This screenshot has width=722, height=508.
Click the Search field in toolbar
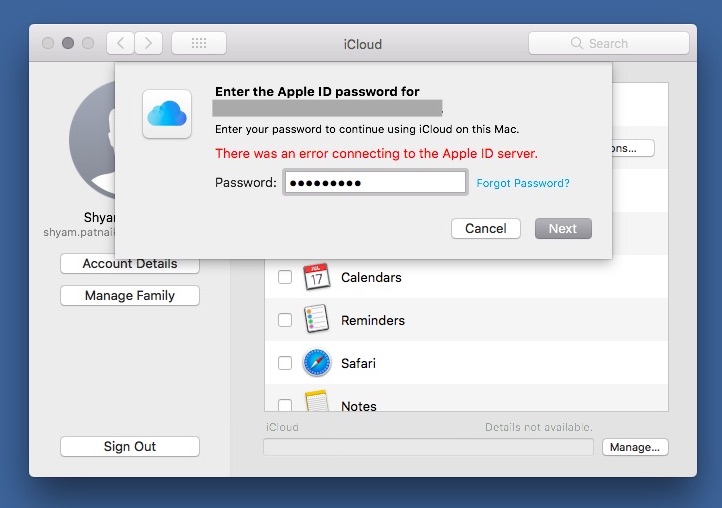(609, 43)
